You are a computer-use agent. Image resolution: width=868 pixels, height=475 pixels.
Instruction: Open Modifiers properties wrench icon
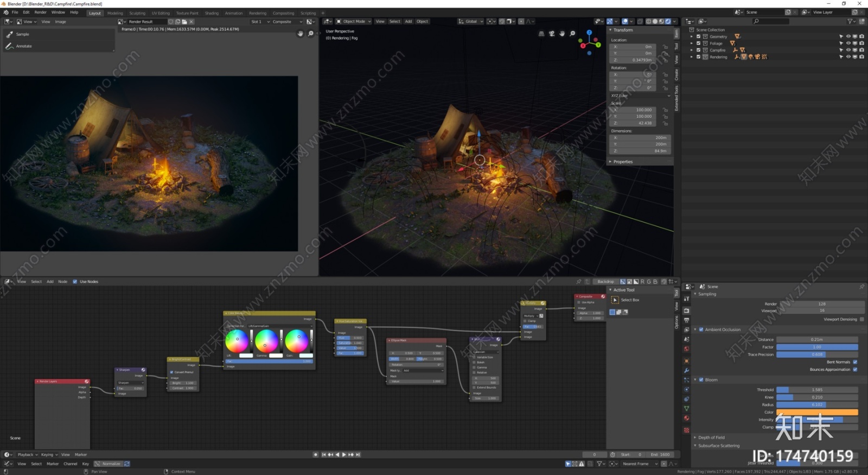point(686,370)
